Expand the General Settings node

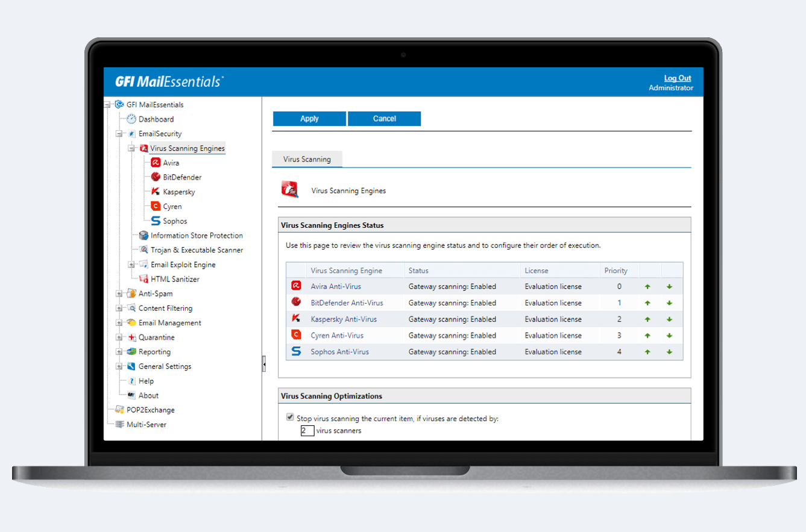120,366
